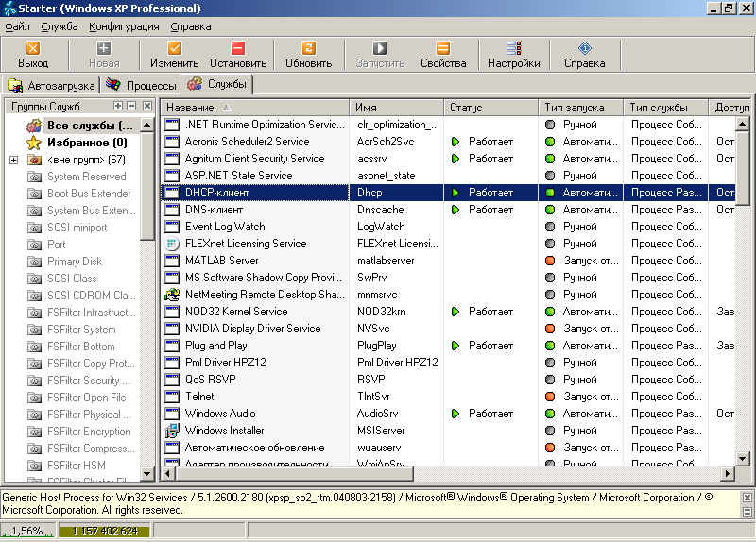Open the Файл menu
Image resolution: width=756 pixels, height=542 pixels.
point(17,26)
